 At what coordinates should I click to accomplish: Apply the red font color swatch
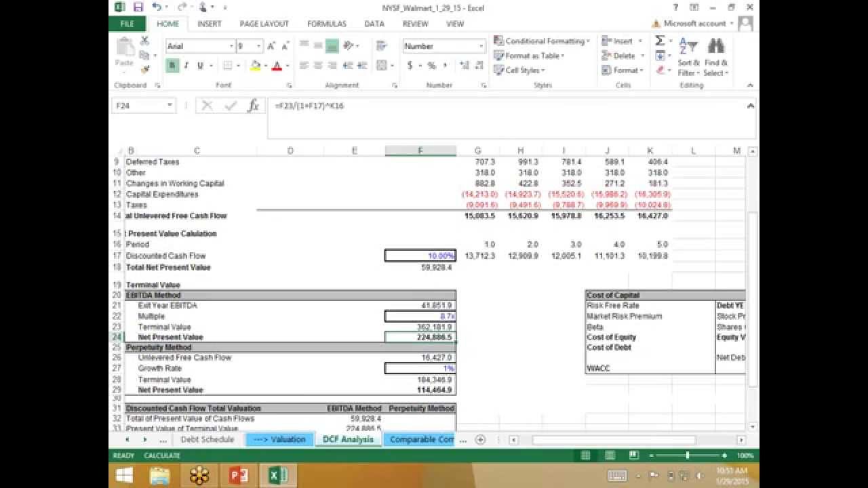click(x=277, y=66)
